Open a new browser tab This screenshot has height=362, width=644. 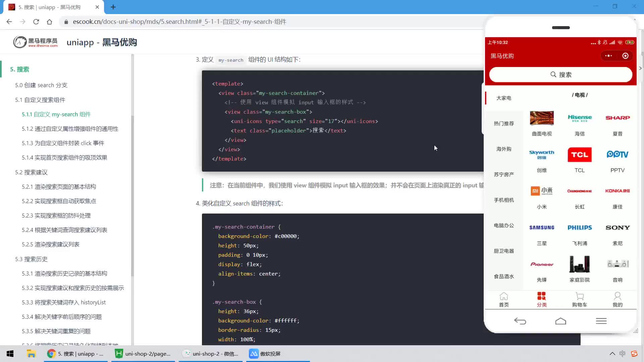tap(113, 7)
